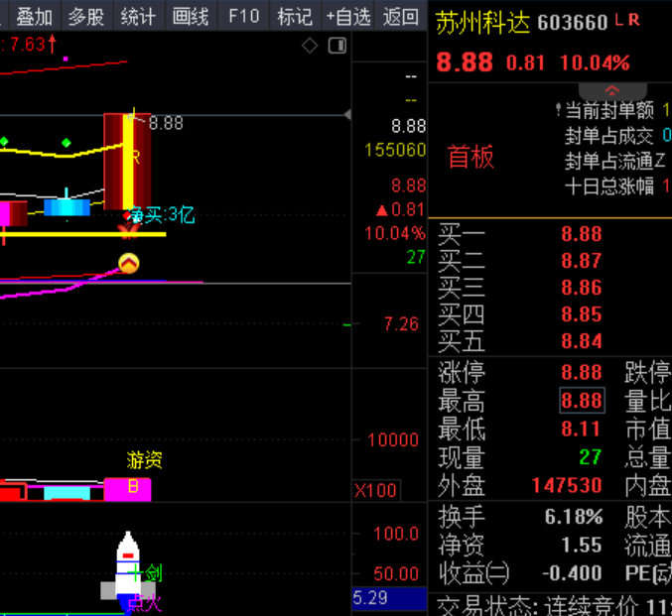Click the orange up-arrow signal icon
Image resolution: width=672 pixels, height=616 pixels.
[x=129, y=264]
